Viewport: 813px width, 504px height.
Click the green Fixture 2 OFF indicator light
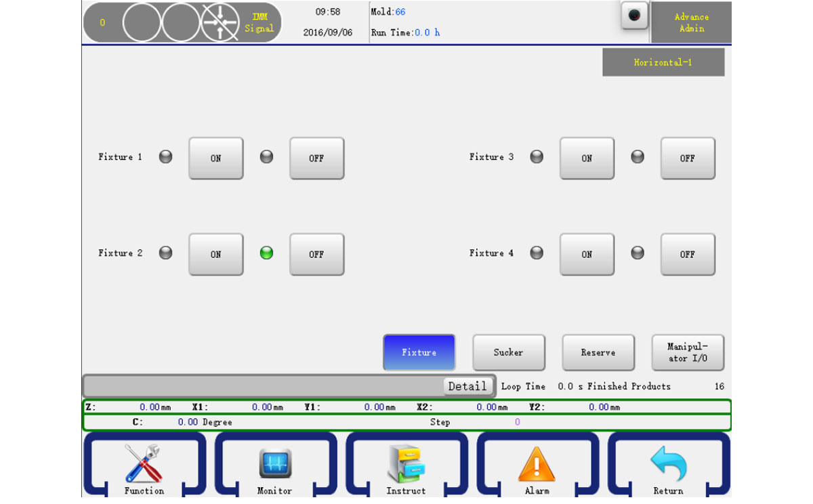pyautogui.click(x=267, y=253)
